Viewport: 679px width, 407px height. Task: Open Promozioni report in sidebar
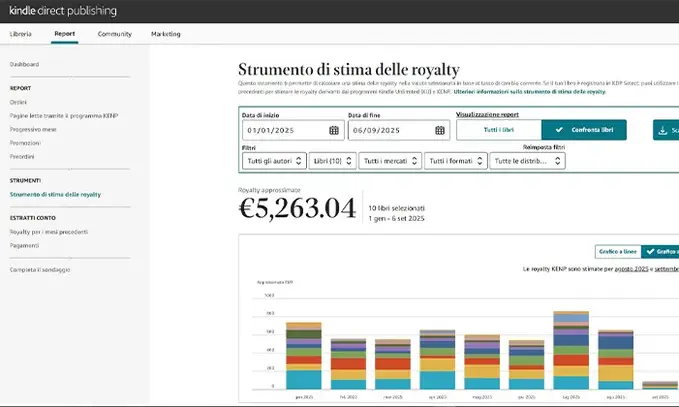25,143
